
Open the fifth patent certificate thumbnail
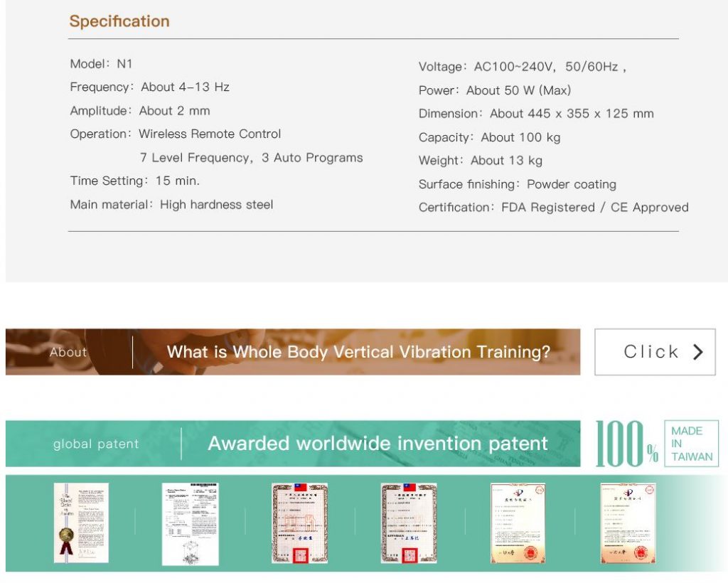pyautogui.click(x=518, y=523)
